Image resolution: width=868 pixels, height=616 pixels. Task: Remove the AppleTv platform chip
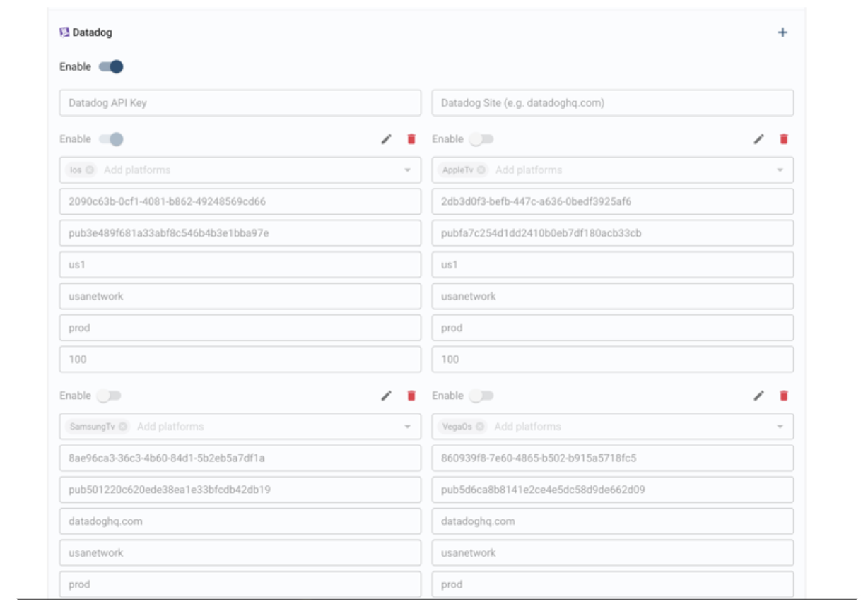coord(481,170)
